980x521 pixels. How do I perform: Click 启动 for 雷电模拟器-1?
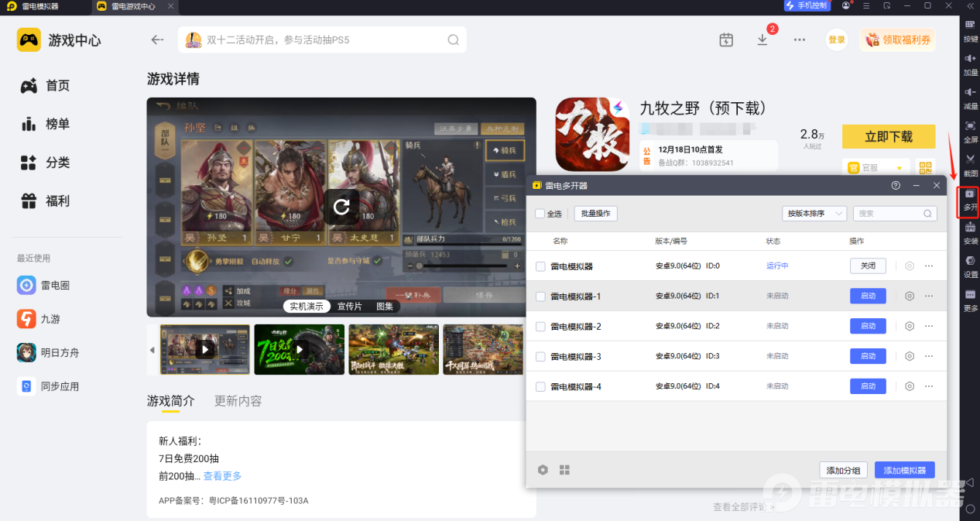[x=868, y=296]
